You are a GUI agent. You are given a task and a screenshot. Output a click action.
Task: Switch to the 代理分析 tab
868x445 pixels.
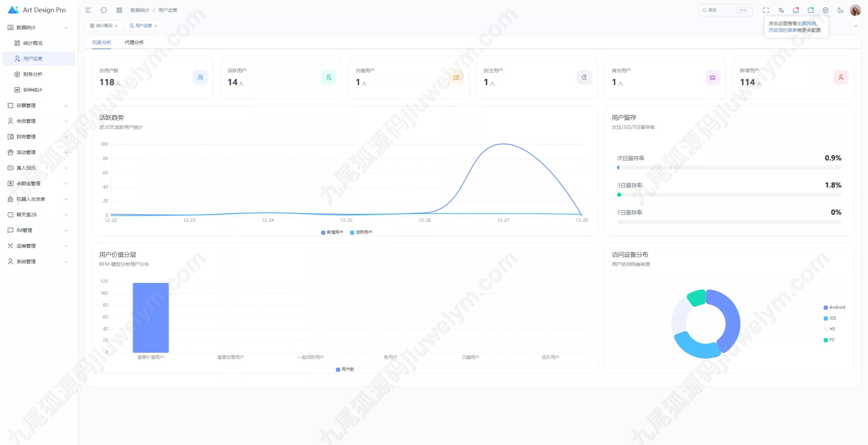[x=134, y=42]
